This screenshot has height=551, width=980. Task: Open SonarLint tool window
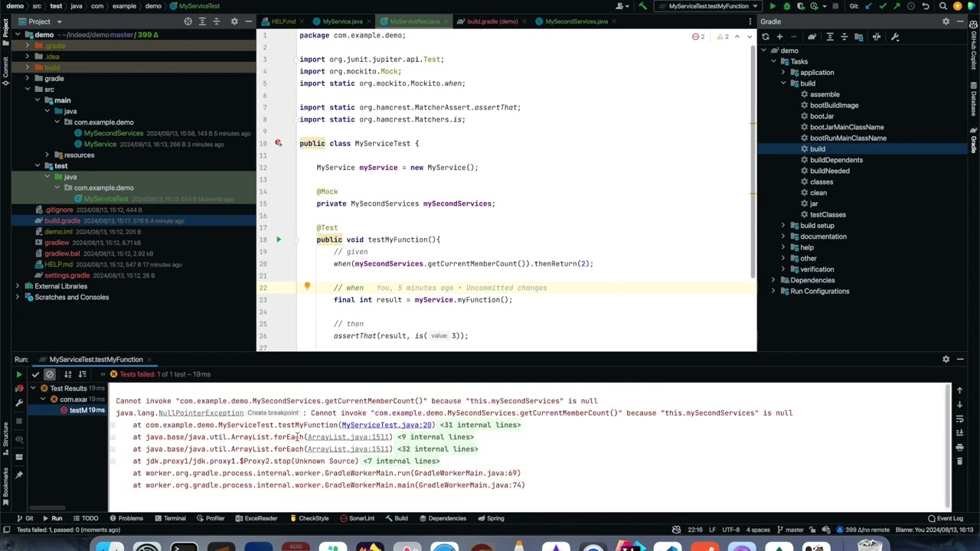pyautogui.click(x=357, y=518)
